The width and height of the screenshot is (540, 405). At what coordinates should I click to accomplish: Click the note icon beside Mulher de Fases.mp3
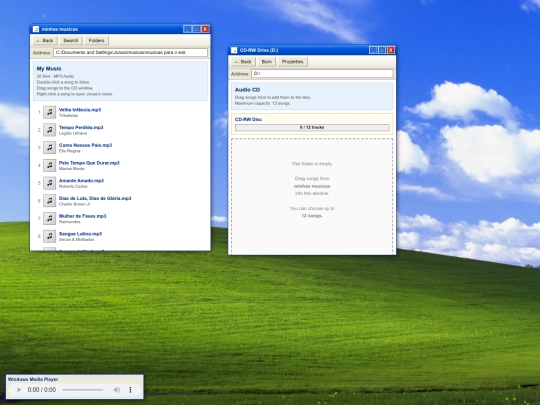click(x=50, y=219)
